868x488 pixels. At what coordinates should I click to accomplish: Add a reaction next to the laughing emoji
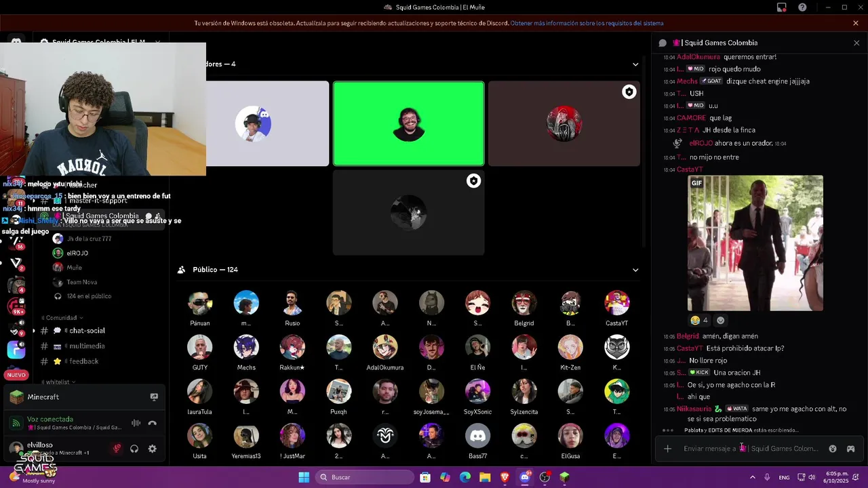(x=720, y=320)
